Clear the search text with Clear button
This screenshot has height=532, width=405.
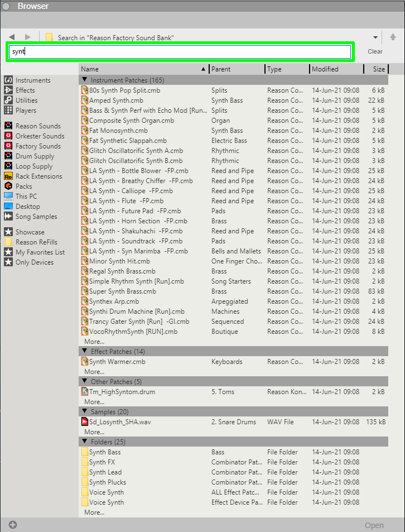375,51
